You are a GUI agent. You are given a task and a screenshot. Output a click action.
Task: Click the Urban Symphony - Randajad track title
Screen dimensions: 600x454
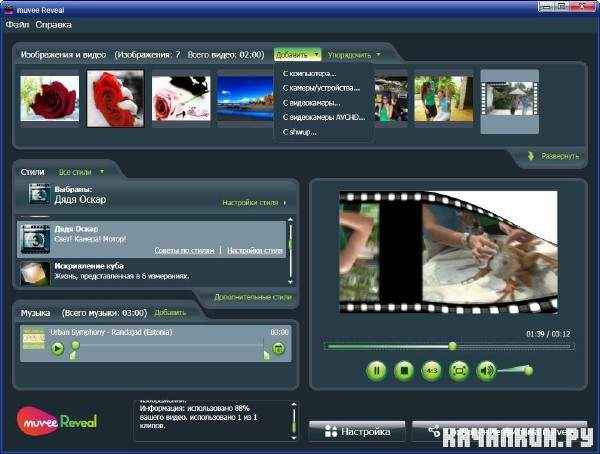click(x=111, y=332)
